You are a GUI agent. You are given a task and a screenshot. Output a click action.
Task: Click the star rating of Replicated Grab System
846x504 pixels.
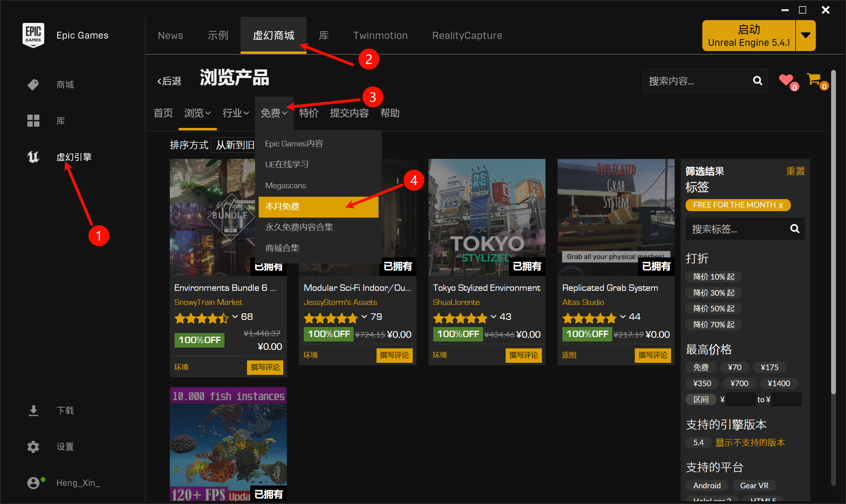[x=589, y=318]
